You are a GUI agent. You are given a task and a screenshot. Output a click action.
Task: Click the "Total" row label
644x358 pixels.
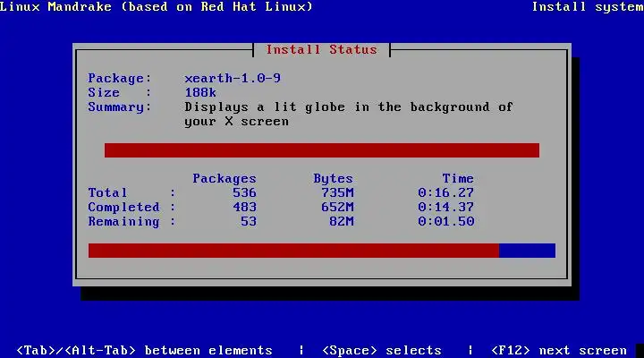point(107,192)
